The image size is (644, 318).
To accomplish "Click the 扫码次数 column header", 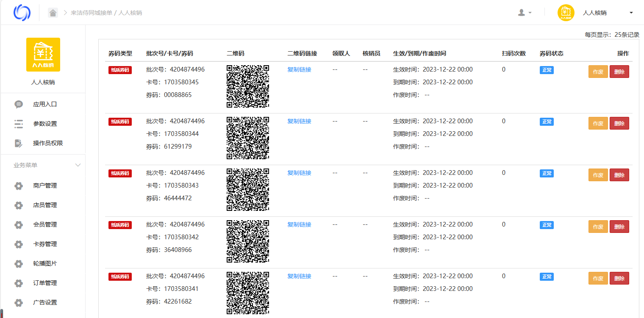I will point(514,53).
